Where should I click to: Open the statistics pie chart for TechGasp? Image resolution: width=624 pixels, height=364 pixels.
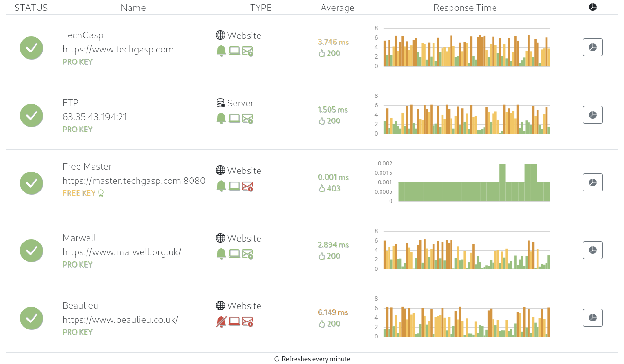click(x=592, y=47)
